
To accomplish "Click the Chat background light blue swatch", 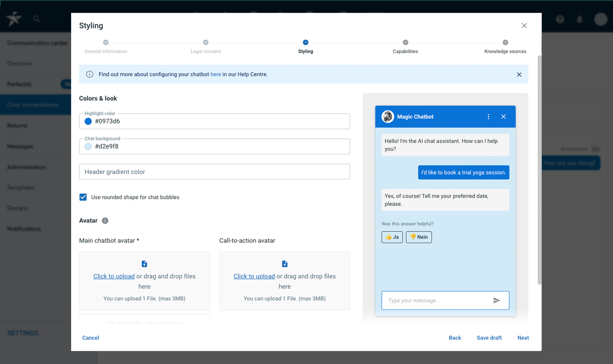I will click(x=88, y=146).
